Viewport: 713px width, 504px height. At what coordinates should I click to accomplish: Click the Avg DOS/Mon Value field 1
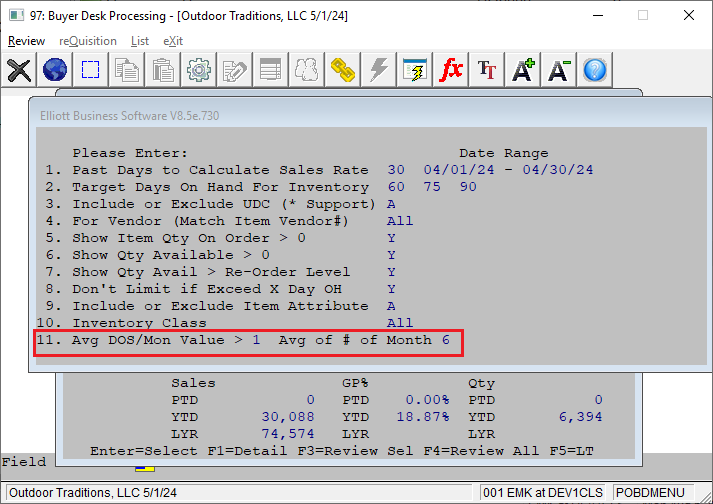[256, 340]
